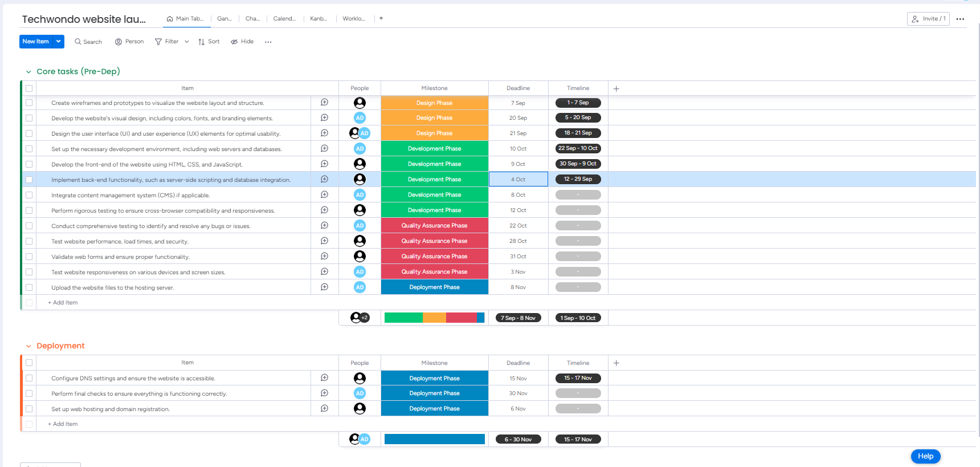This screenshot has height=467, width=980.
Task: Open the Help button
Action: tap(925, 456)
